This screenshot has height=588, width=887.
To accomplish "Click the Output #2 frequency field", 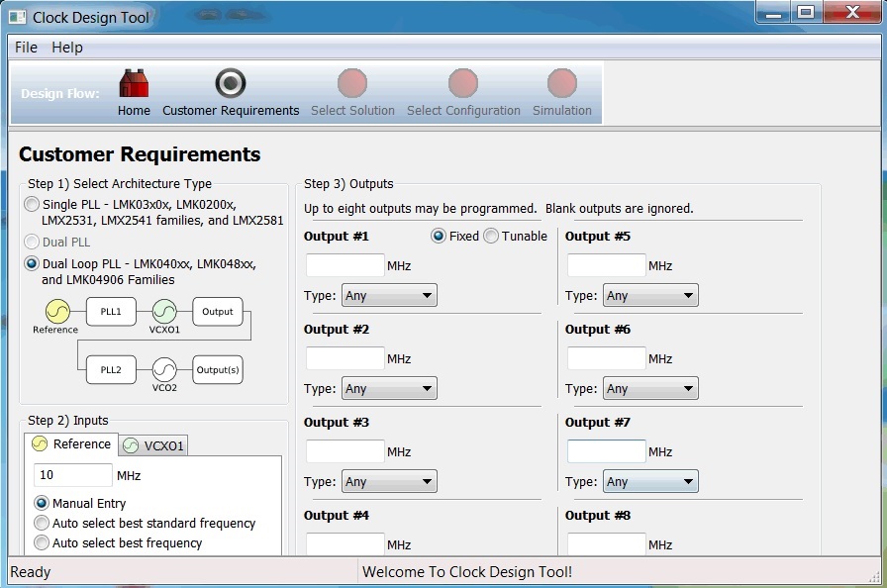I will coord(345,358).
